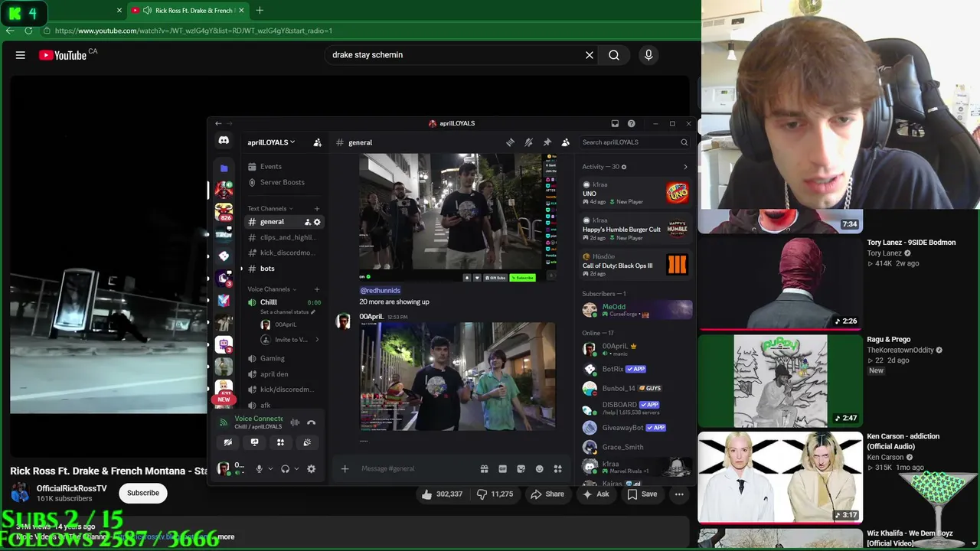The width and height of the screenshot is (980, 551).
Task: Collapse the Voice Channels category
Action: tap(272, 289)
